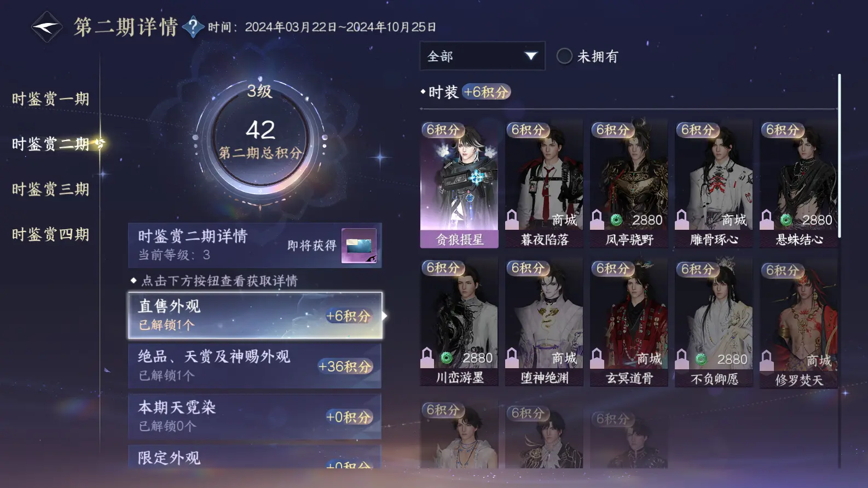The height and width of the screenshot is (488, 868).
Task: Switch to 时鉴赏三期 tab
Action: point(50,189)
